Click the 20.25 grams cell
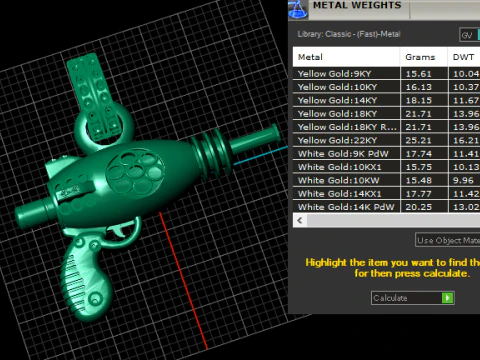This screenshot has height=360, width=480. (x=424, y=207)
